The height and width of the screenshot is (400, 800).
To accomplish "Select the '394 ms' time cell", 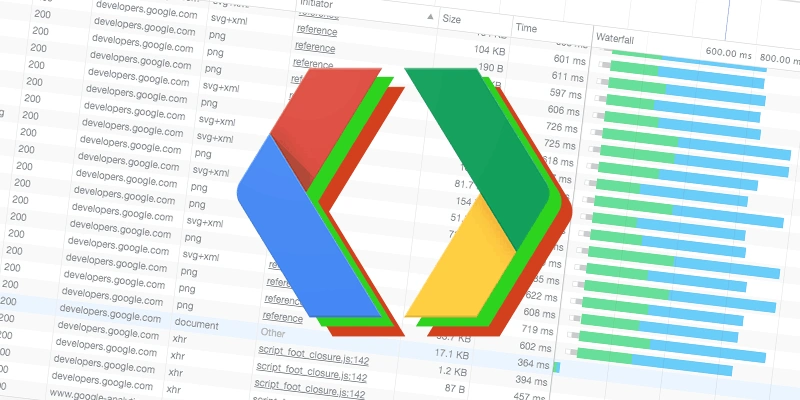I will pos(531,381).
